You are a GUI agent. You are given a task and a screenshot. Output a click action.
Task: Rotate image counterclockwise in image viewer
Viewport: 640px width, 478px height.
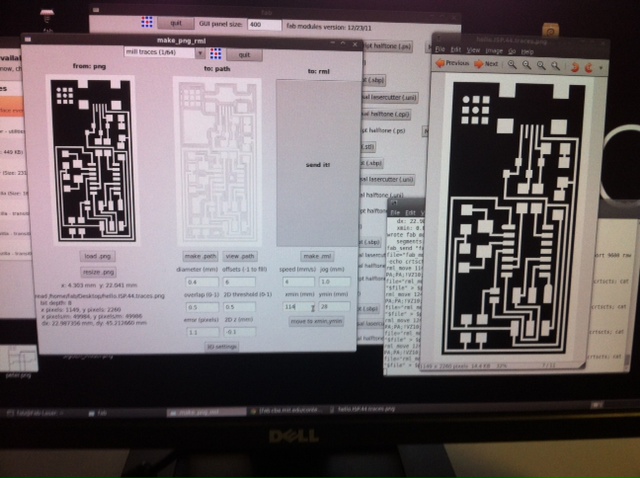575,67
